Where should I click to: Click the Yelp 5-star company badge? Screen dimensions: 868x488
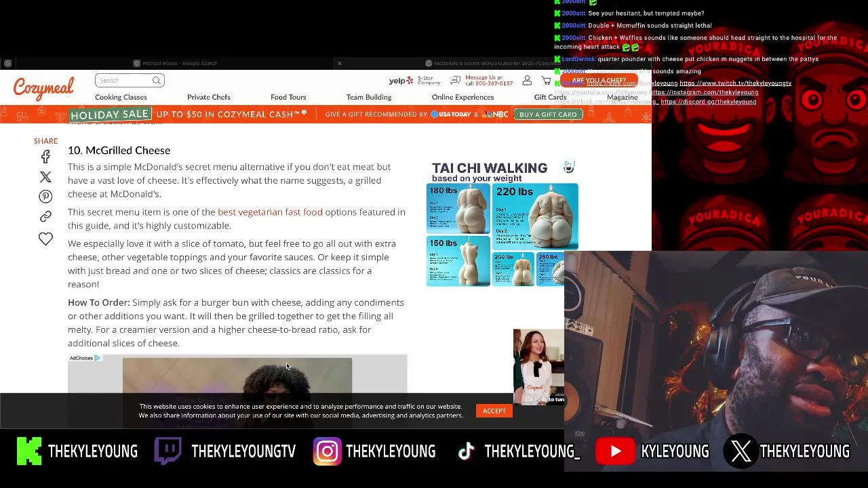coord(414,81)
